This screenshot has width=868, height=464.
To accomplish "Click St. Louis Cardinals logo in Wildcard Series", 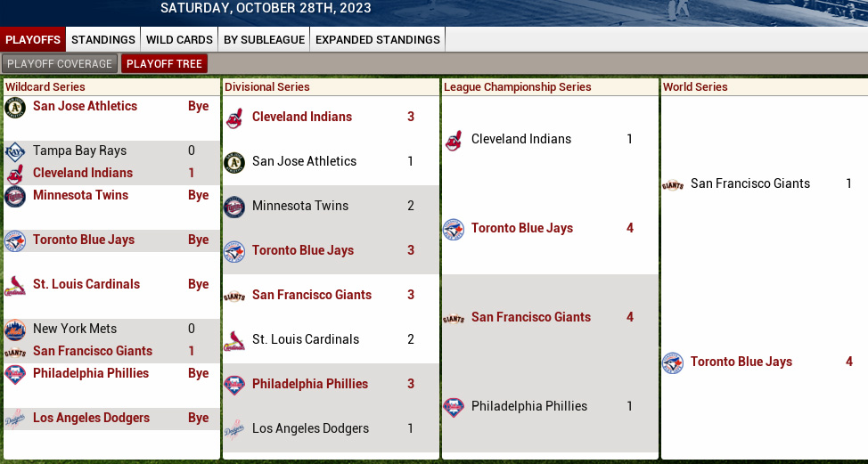I will (15, 285).
